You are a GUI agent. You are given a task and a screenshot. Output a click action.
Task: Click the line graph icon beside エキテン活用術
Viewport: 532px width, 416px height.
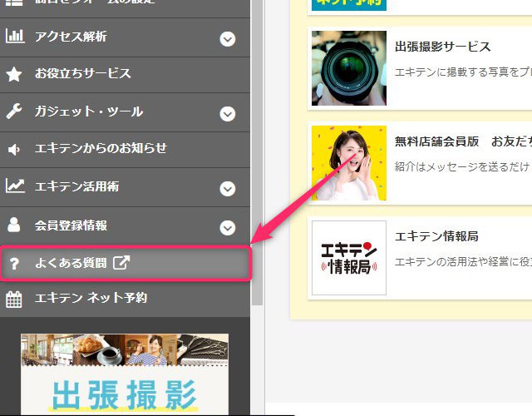pyautogui.click(x=15, y=186)
